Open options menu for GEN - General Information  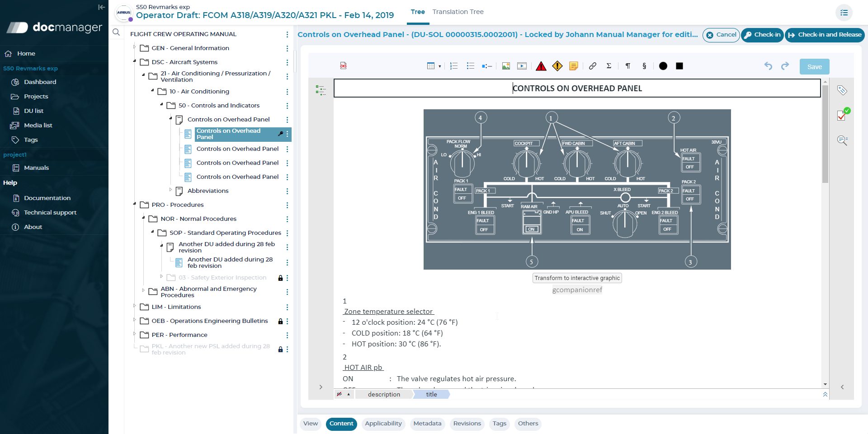pos(287,48)
